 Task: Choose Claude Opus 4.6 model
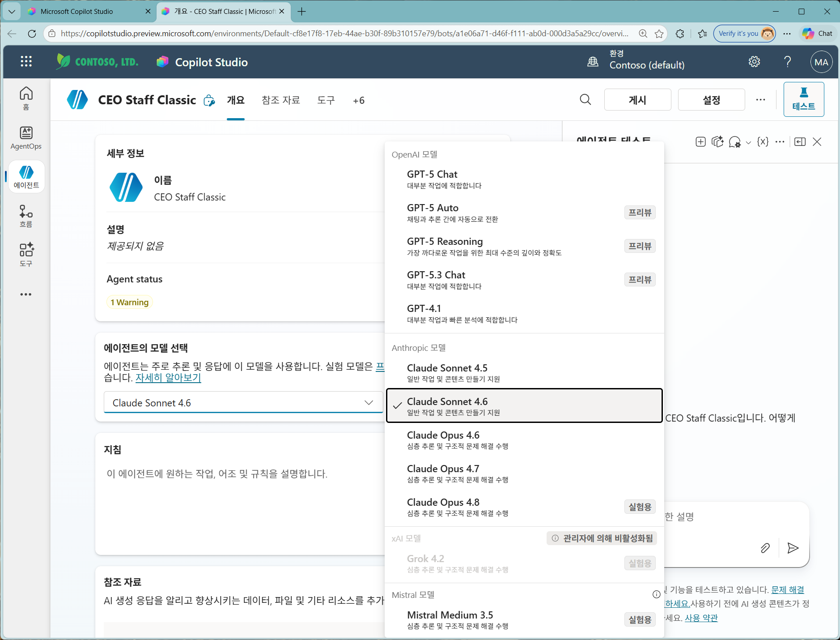[x=524, y=440]
